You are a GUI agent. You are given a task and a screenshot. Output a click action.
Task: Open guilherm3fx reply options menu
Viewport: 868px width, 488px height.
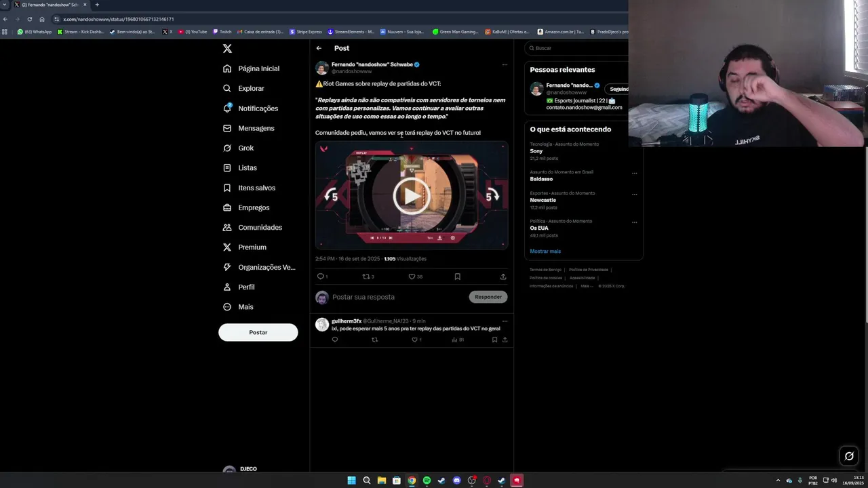pyautogui.click(x=505, y=321)
